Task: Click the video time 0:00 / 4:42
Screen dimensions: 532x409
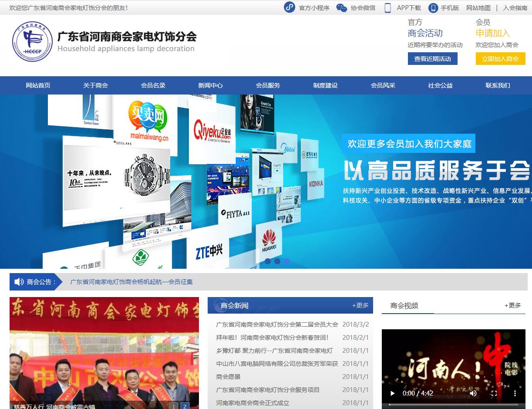Action: coord(418,393)
